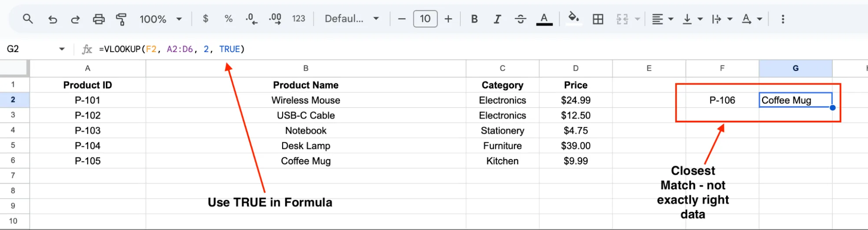The image size is (868, 230).
Task: Select column A header
Action: (88, 68)
